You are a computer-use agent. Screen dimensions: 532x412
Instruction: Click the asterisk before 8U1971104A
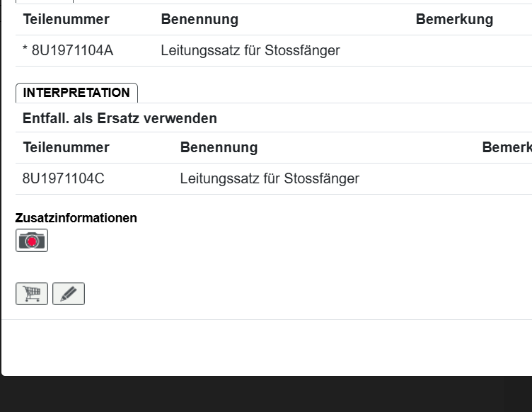25,51
